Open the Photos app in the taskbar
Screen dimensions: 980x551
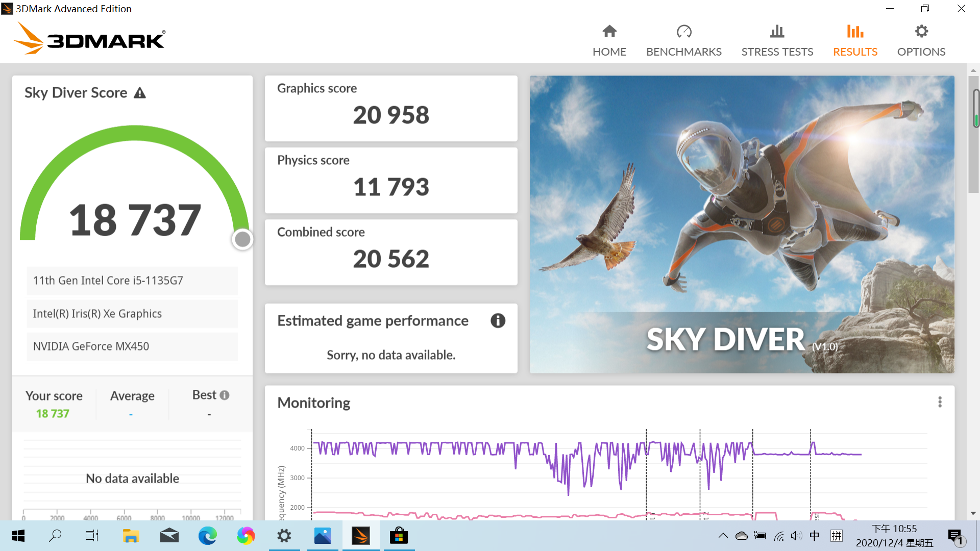[323, 536]
